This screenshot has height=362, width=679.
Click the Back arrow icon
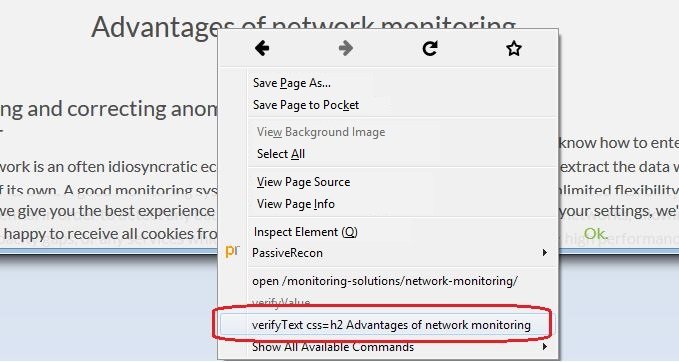click(262, 48)
